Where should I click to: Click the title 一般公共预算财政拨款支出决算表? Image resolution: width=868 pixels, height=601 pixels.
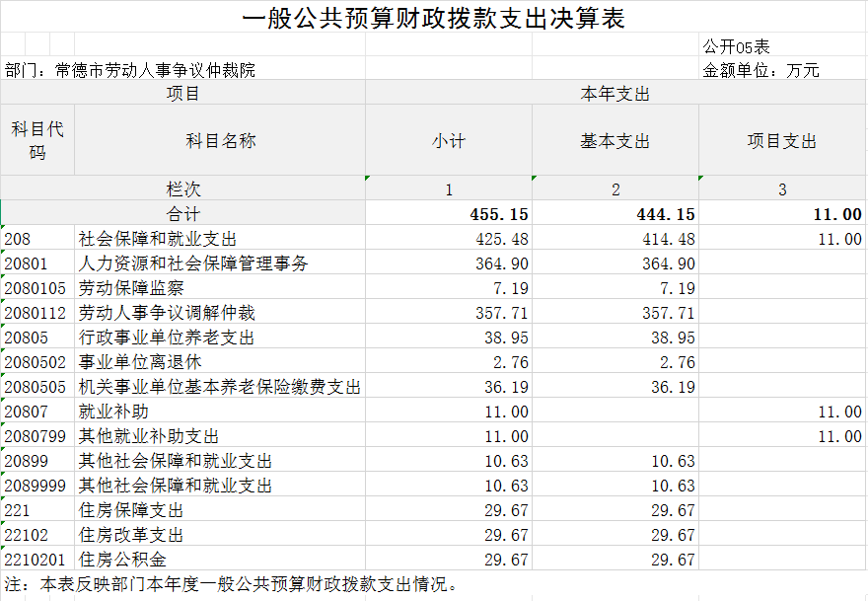[433, 18]
